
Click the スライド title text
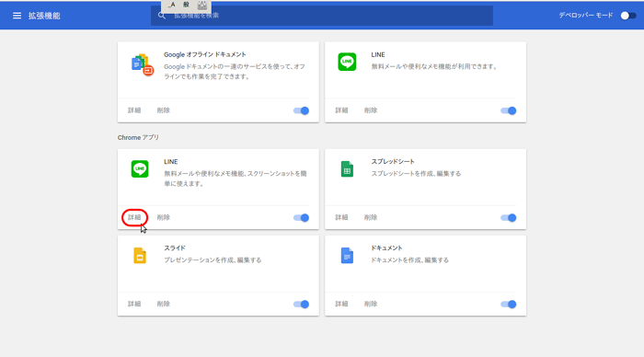tap(175, 248)
